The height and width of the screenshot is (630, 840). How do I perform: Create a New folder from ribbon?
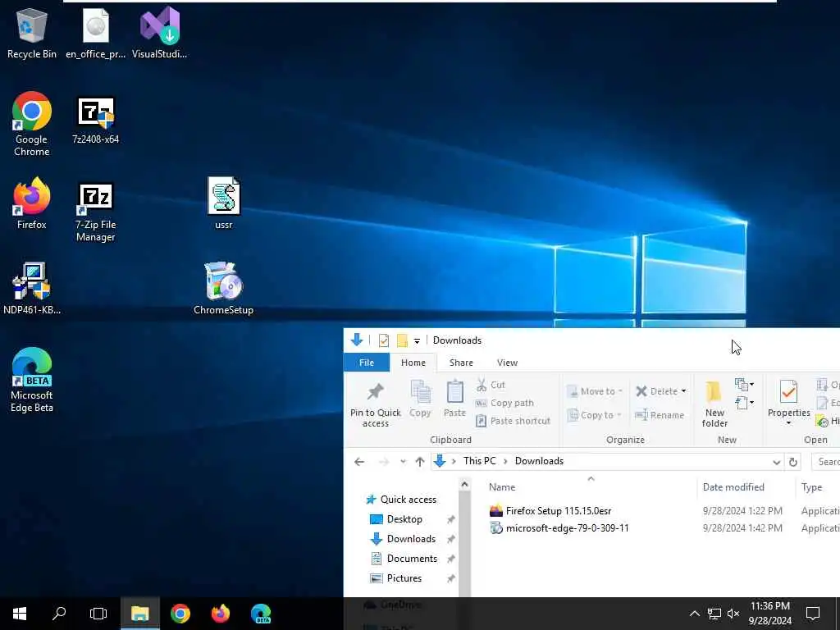[714, 405]
